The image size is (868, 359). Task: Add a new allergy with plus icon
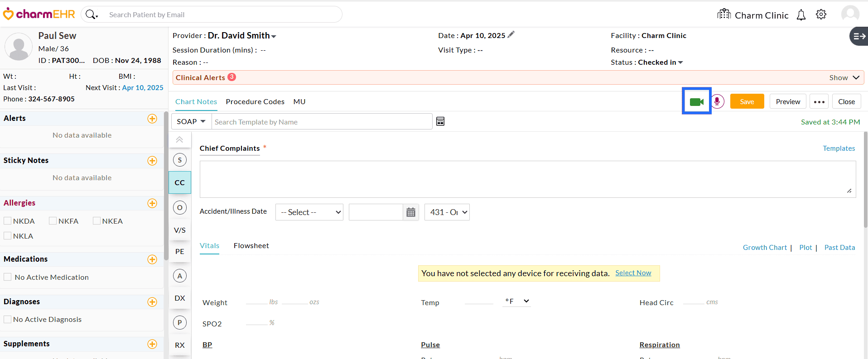152,203
